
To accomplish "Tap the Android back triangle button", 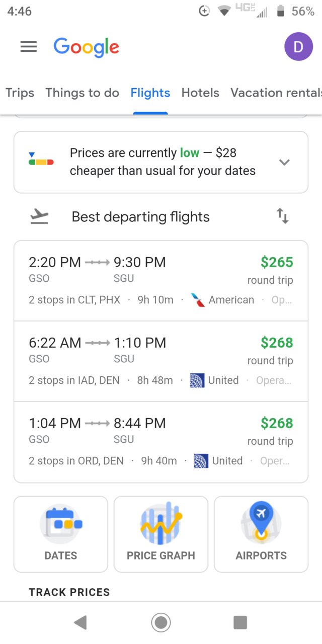I will coord(80,622).
